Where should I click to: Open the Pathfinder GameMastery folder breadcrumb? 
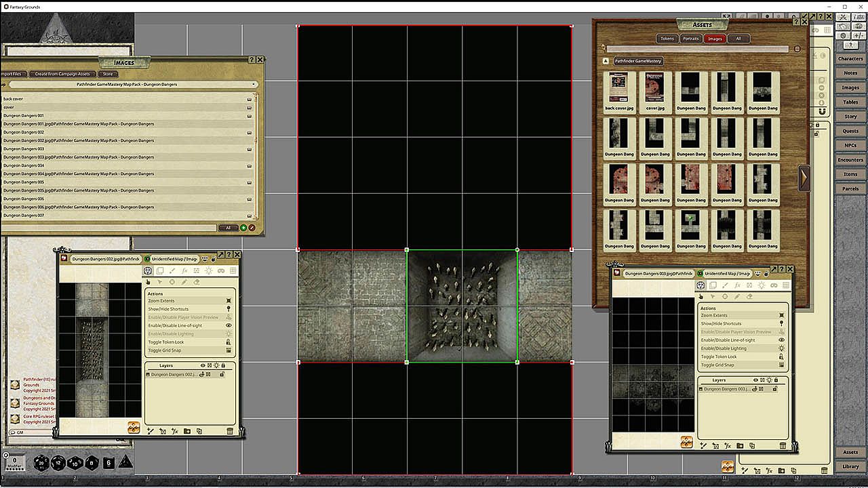pos(638,61)
